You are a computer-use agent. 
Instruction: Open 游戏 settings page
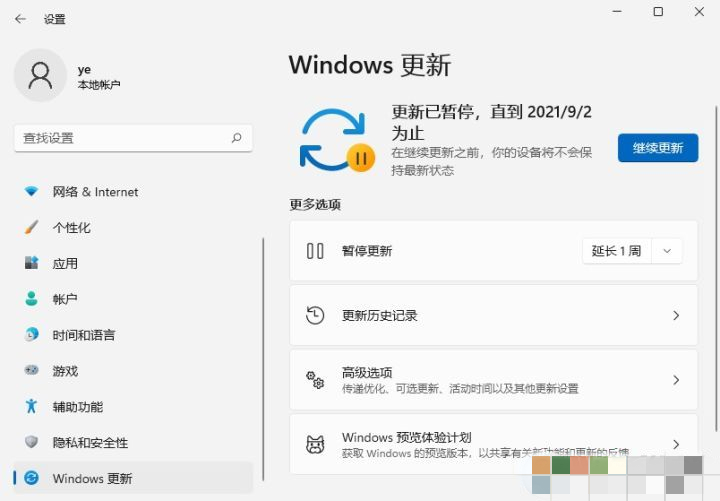click(133, 371)
